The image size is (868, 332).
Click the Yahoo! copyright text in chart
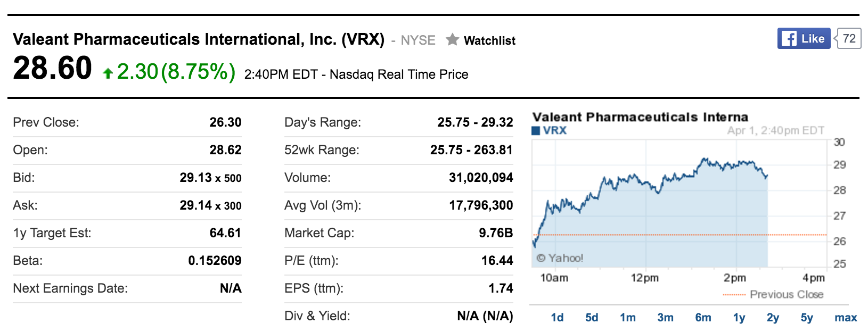560,258
